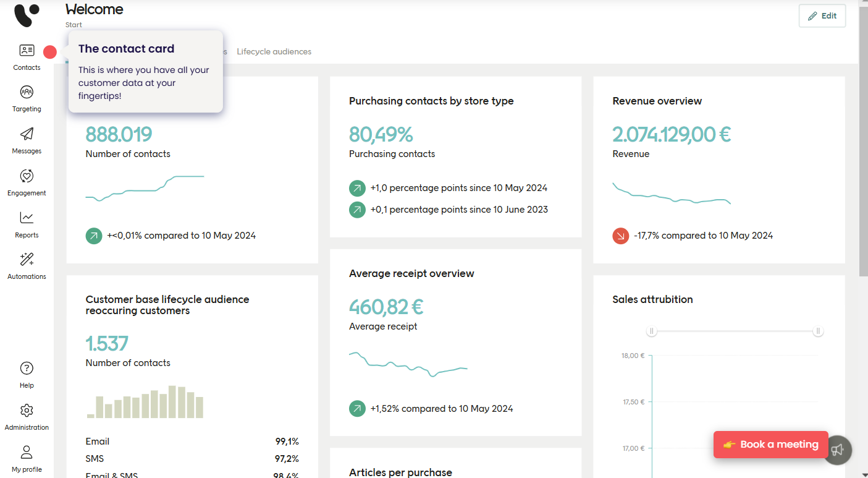Click the megaphone announcement icon
868x478 pixels.
[838, 450]
